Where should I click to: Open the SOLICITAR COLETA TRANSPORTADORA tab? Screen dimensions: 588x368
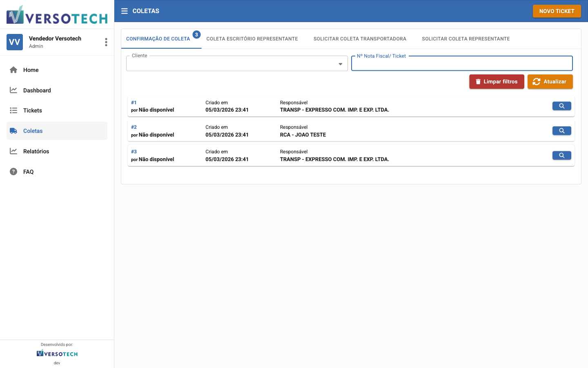point(360,38)
